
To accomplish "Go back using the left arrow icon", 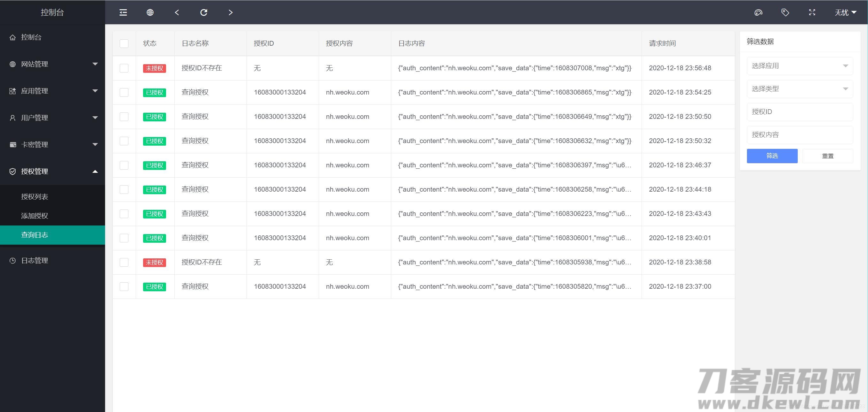I will tap(177, 12).
